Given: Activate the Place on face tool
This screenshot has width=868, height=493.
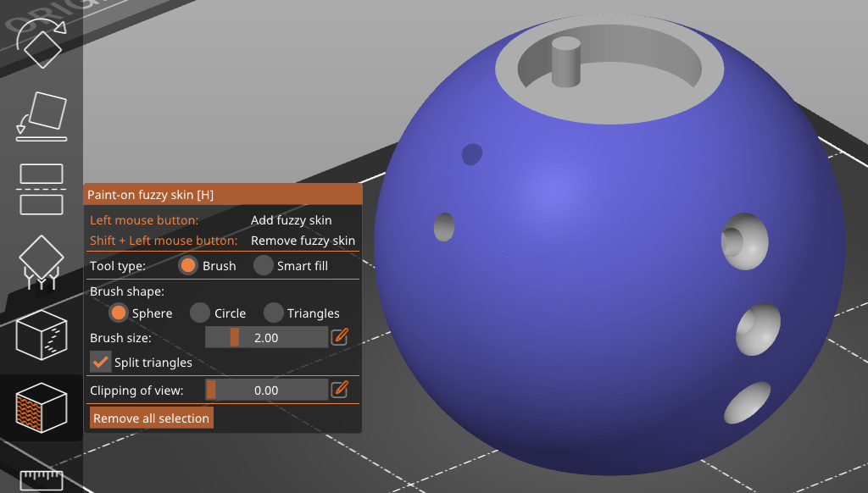Looking at the screenshot, I should (42, 117).
